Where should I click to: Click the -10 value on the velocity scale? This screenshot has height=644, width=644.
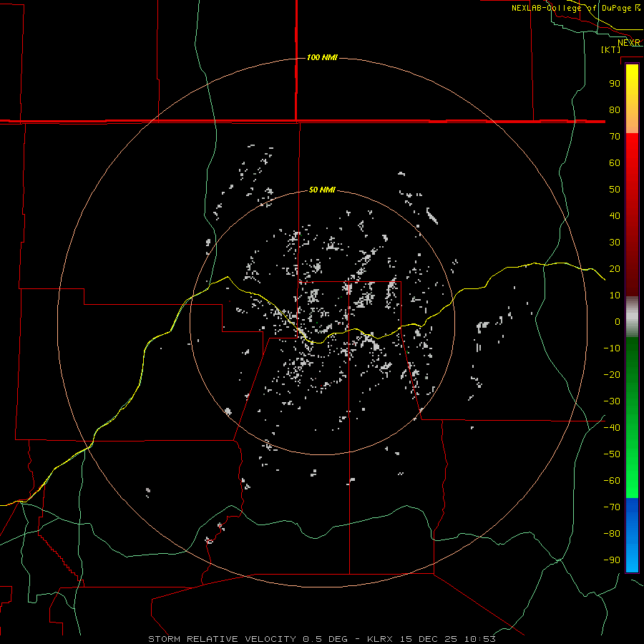pos(612,348)
